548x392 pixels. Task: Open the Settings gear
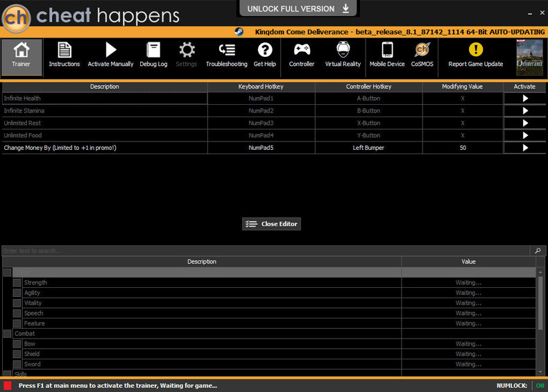point(187,54)
